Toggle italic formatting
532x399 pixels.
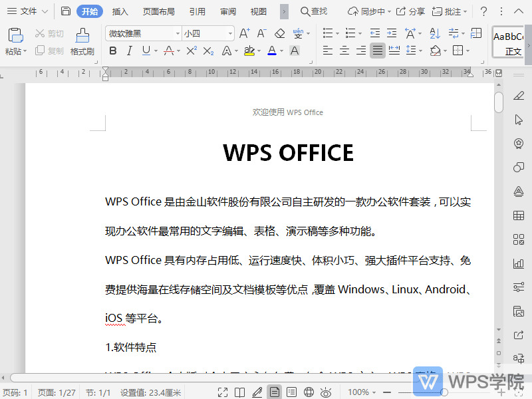(x=129, y=50)
